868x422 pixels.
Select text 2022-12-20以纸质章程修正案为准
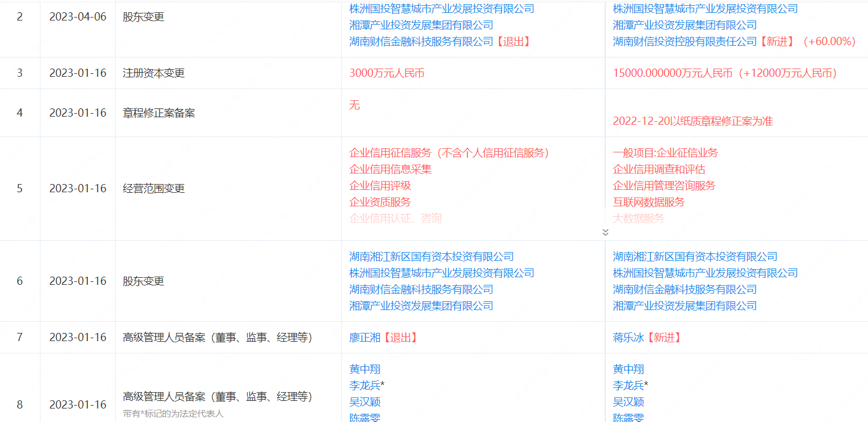click(693, 121)
